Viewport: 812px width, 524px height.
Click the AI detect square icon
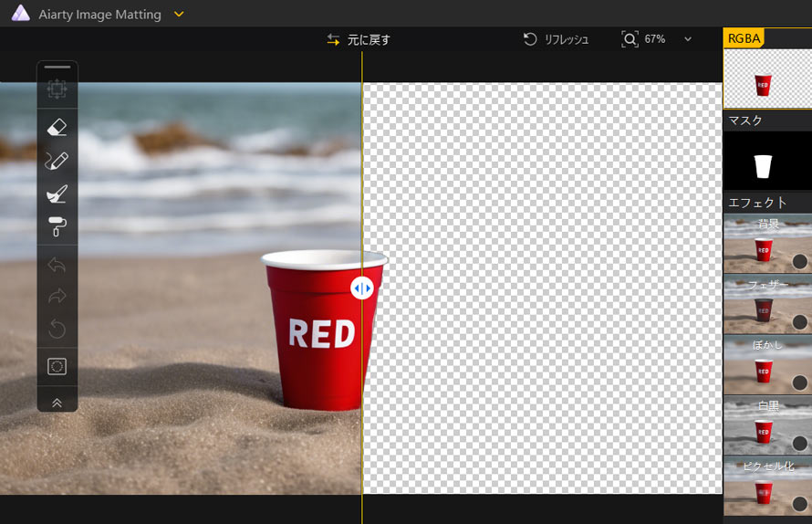point(57,366)
